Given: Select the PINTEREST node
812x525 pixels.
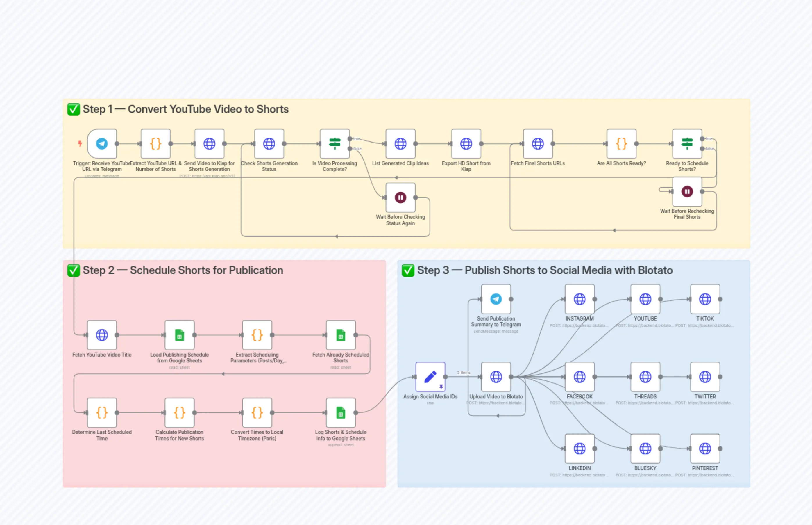Looking at the screenshot, I should (x=705, y=448).
